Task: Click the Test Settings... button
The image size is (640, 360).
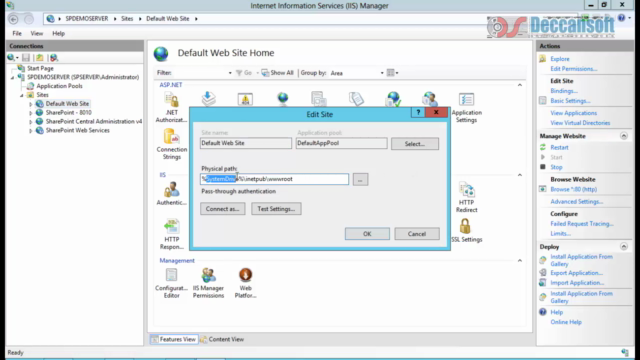Action: point(276,209)
